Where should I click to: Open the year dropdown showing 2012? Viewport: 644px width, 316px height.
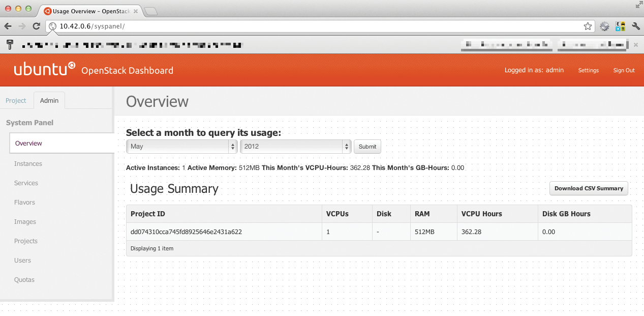pos(296,147)
